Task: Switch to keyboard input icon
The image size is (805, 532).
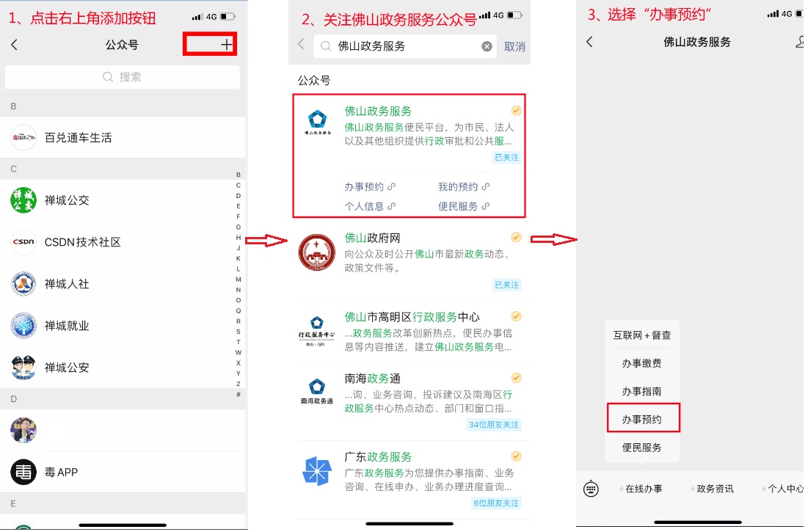Action: [x=591, y=489]
